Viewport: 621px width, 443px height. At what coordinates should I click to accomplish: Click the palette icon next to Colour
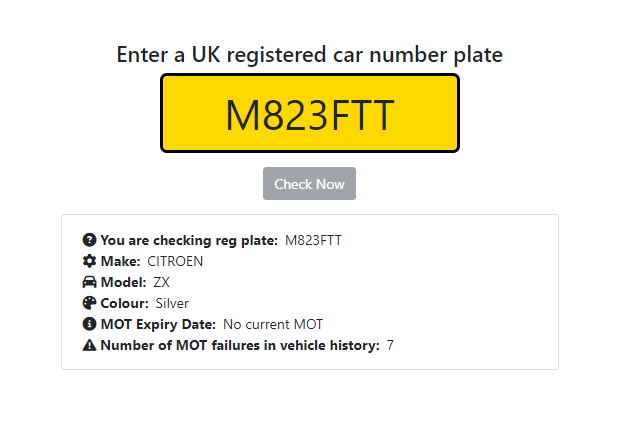pyautogui.click(x=89, y=303)
